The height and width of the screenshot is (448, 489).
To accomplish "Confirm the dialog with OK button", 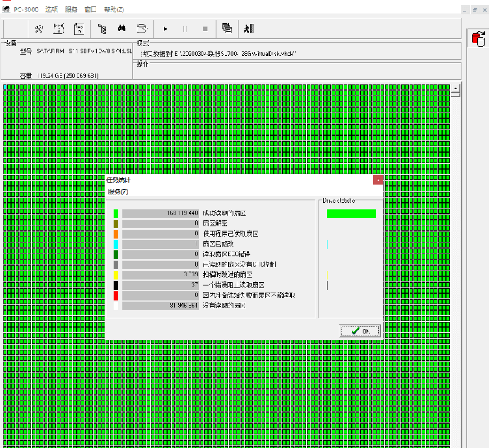I will click(360, 331).
